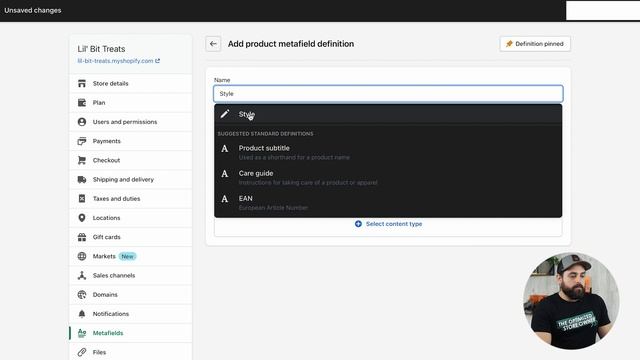Screen dimensions: 640x360
Task: Click the presenter webcam thumbnail
Action: [571, 301]
